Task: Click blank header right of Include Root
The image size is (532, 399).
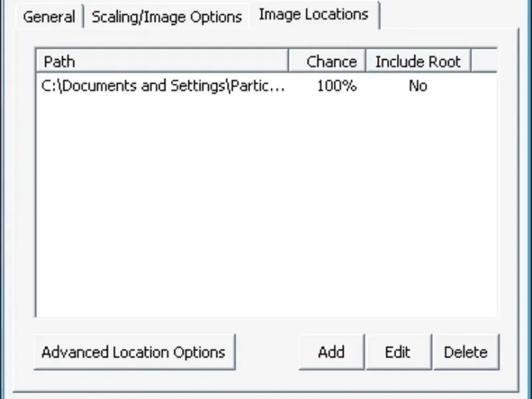Action: (484, 62)
